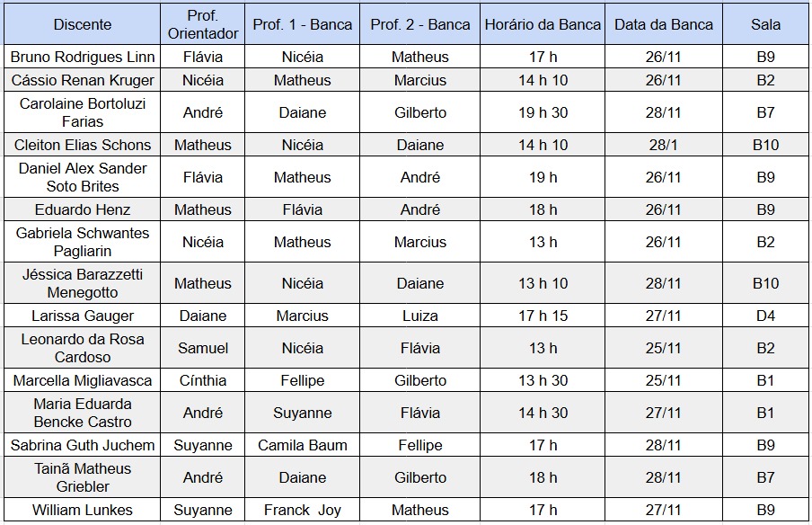Click the Horário da Banca header
Viewport: 812px width, 525px height.
(543, 24)
